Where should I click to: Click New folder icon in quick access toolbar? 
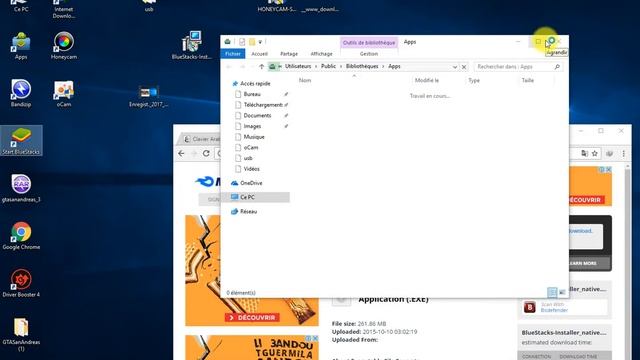pos(252,42)
